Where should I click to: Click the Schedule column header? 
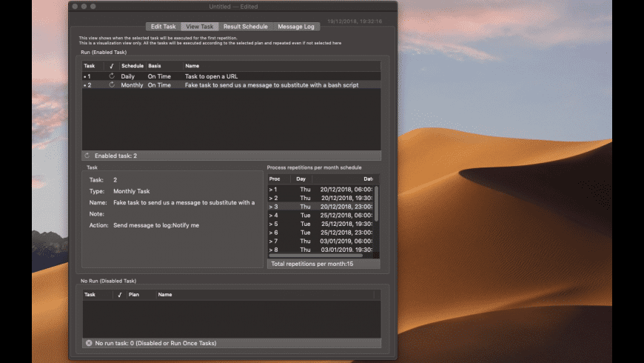133,66
